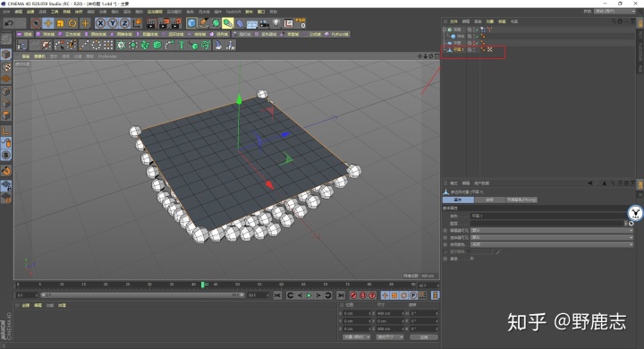The image size is (644, 349).
Task: Click the Cube primitive icon
Action: coord(191,23)
